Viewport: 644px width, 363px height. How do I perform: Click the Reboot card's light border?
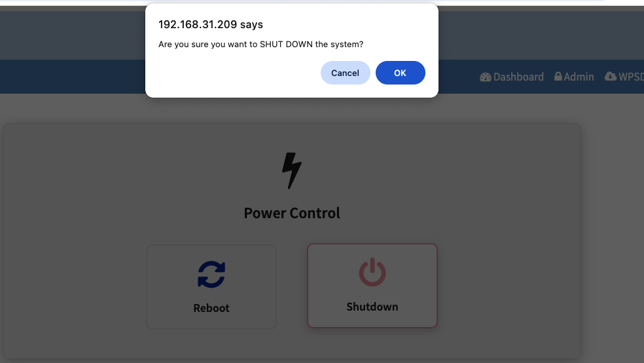click(147, 286)
